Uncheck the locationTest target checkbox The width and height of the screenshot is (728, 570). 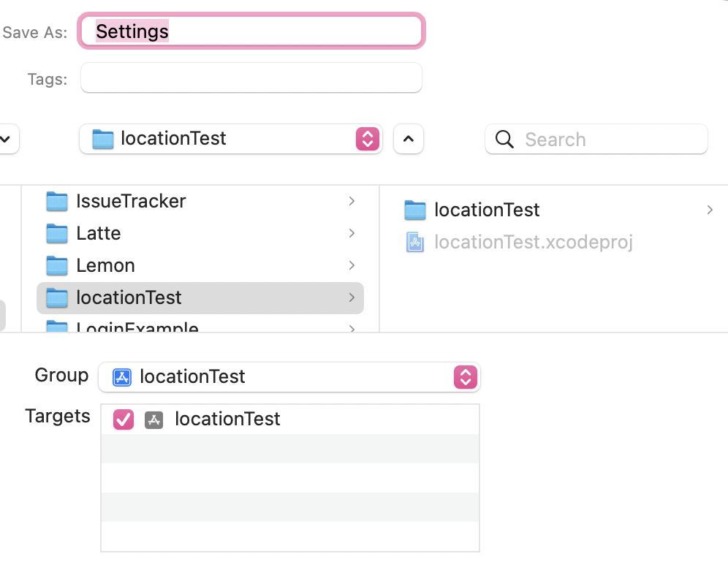[x=124, y=419]
